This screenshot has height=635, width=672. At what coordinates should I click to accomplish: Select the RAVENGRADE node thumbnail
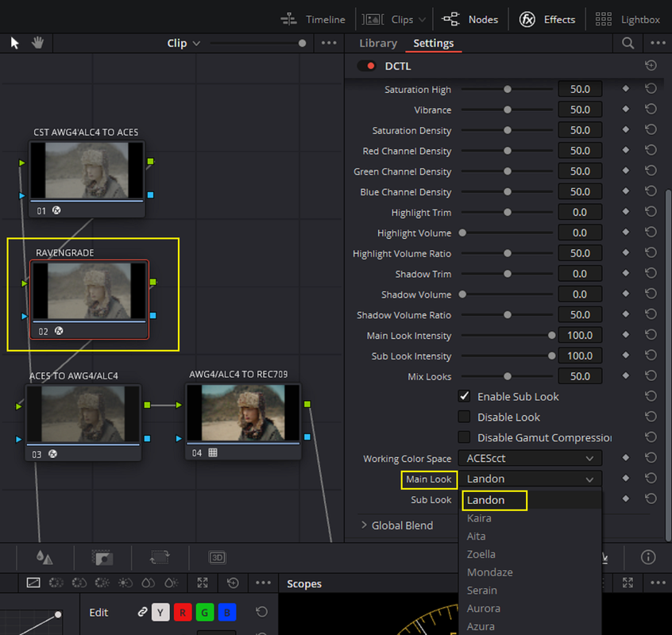pos(90,291)
